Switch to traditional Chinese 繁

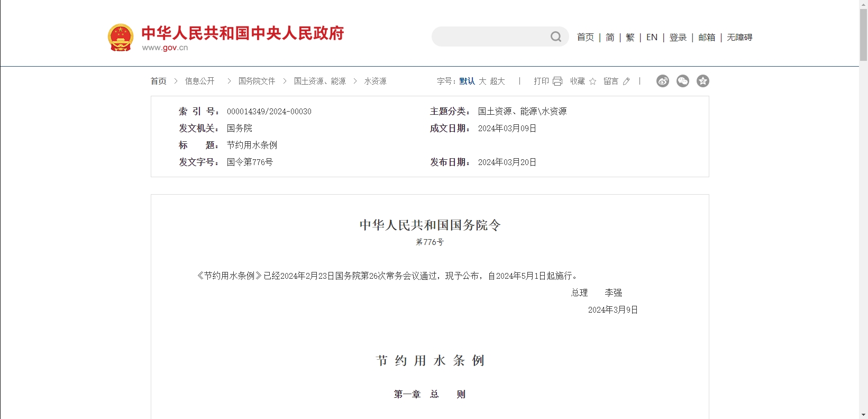630,37
